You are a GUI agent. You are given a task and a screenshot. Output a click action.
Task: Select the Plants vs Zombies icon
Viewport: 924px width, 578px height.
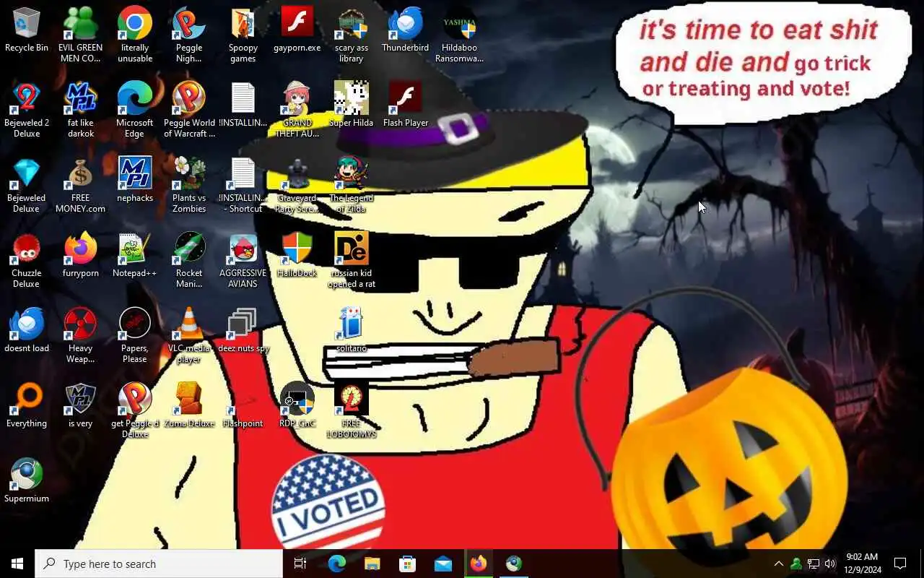coord(189,185)
